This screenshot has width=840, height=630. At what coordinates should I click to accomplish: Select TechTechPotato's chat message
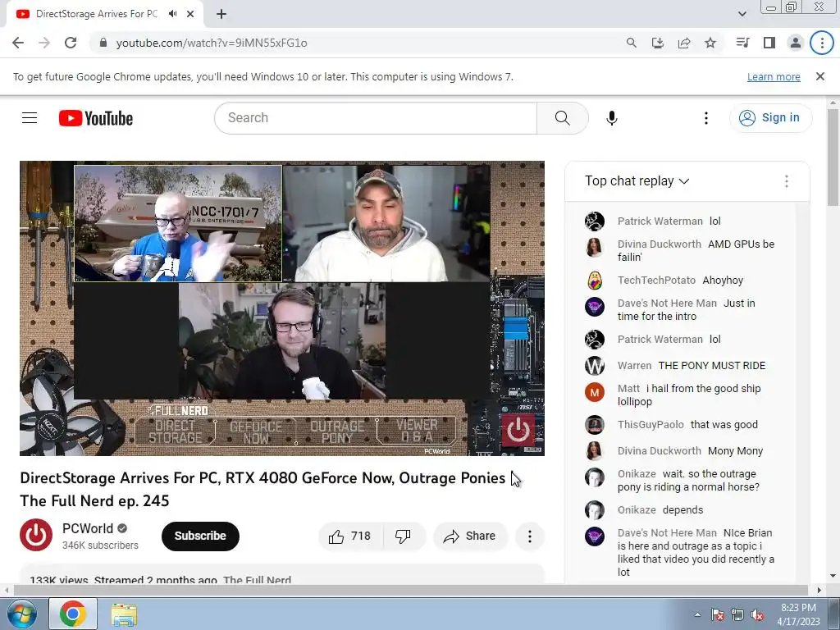click(x=680, y=281)
